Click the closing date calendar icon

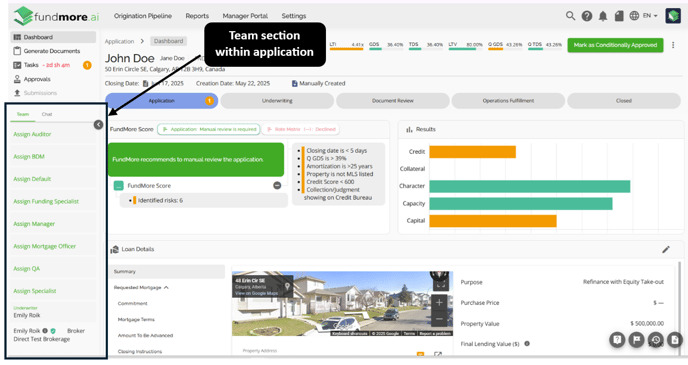[x=145, y=83]
